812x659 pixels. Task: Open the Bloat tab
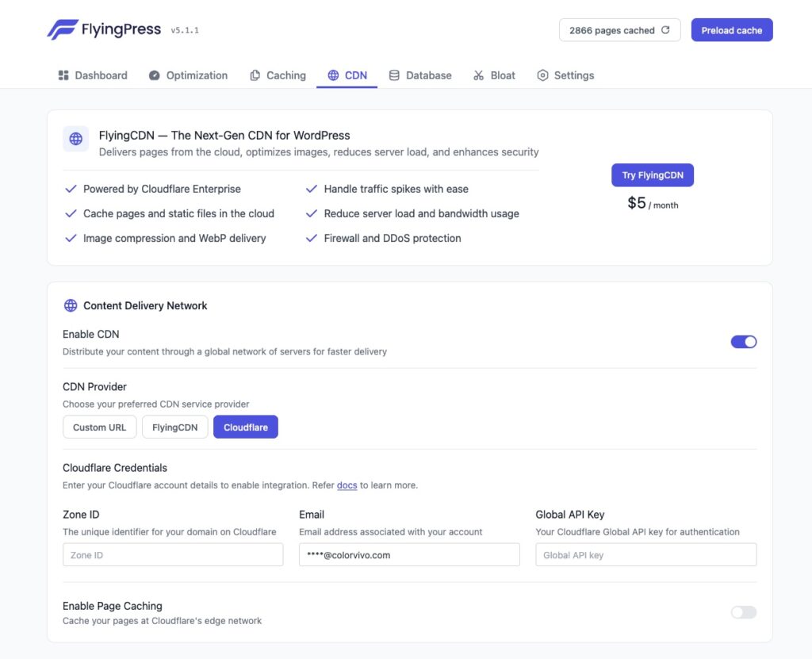(494, 75)
